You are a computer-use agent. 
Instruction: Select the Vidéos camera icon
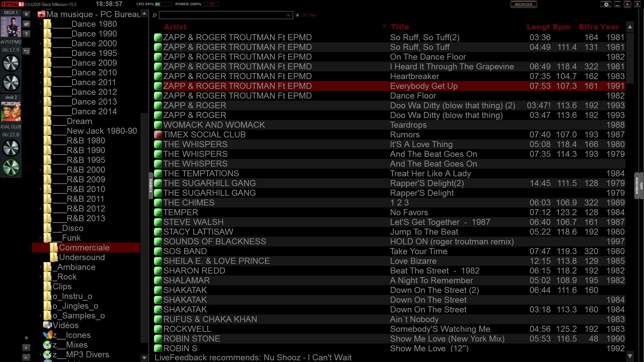point(47,325)
